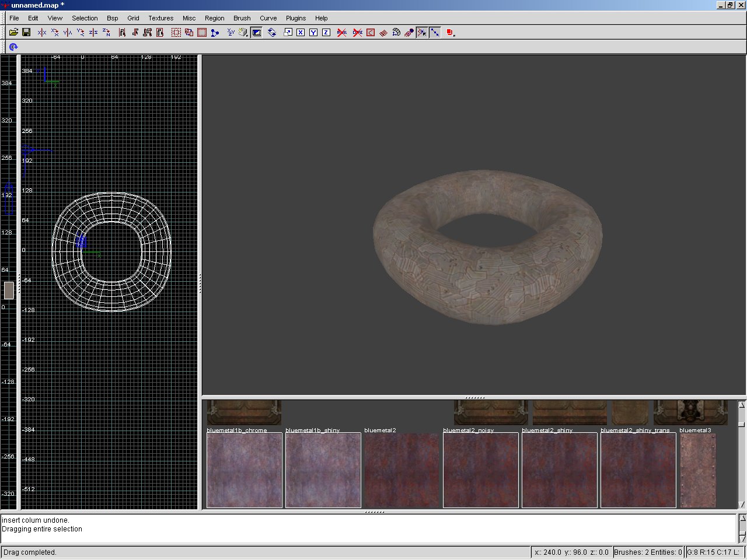This screenshot has height=560, width=747.
Task: Toggle don't select model brushes
Action: point(342,33)
